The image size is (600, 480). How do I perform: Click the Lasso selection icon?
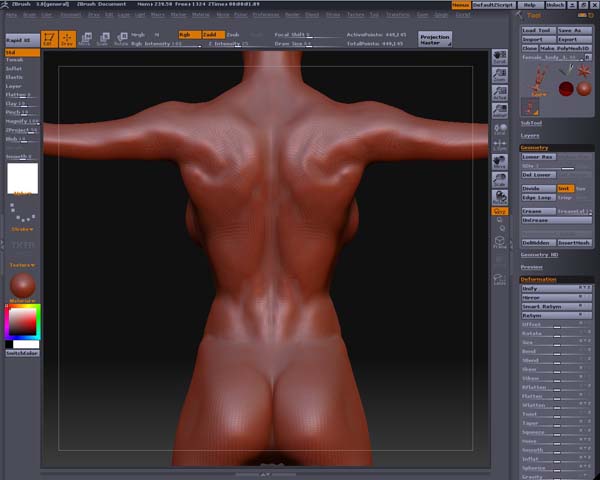tap(500, 279)
